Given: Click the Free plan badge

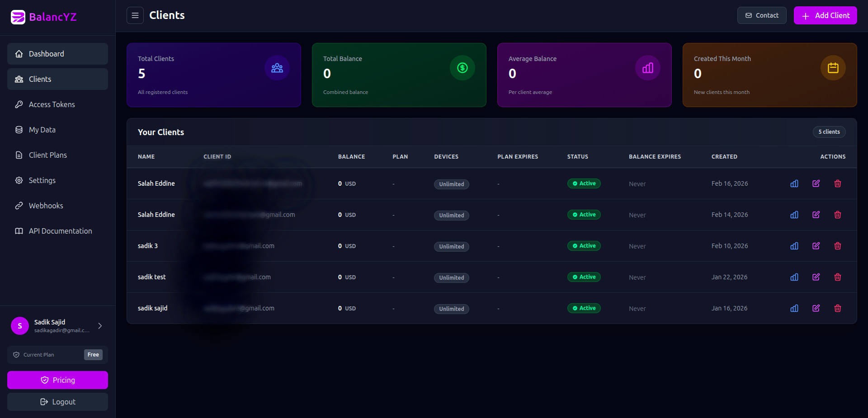Looking at the screenshot, I should pos(93,355).
